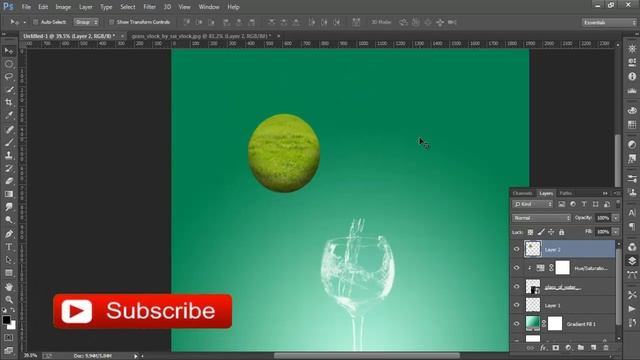640x360 pixels.
Task: Switch to the glass stock document tab
Action: (x=201, y=36)
